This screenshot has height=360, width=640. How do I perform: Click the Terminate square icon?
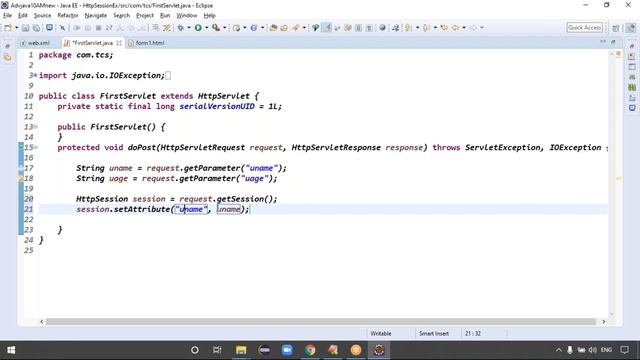(98, 28)
